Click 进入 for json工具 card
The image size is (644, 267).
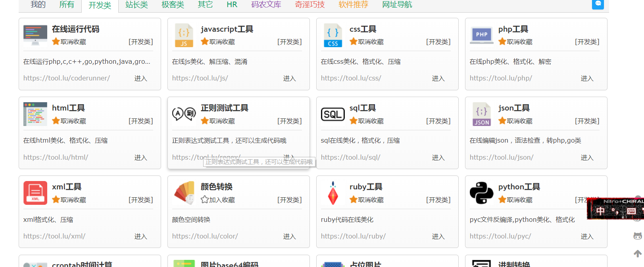[x=587, y=158]
